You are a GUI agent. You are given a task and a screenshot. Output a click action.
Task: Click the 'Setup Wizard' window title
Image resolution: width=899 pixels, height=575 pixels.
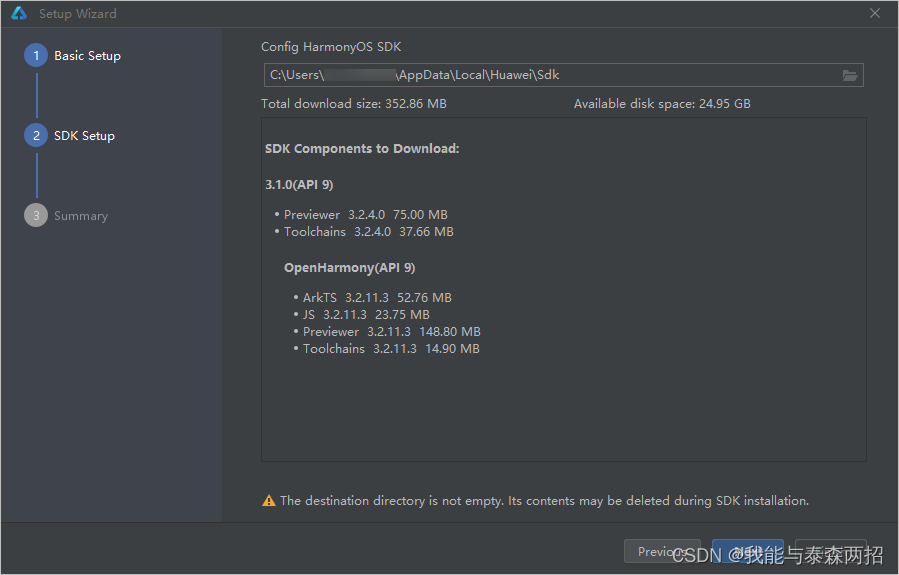coord(77,14)
